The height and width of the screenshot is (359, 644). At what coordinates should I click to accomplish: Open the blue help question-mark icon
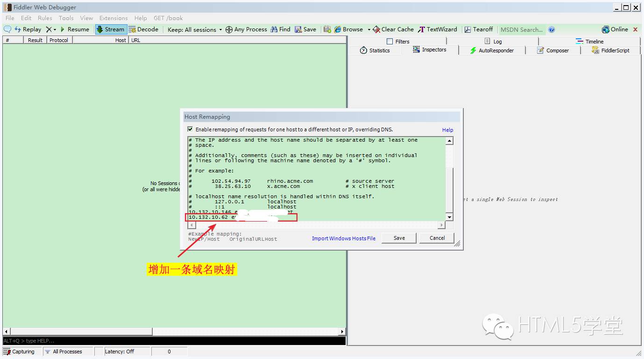pyautogui.click(x=552, y=29)
